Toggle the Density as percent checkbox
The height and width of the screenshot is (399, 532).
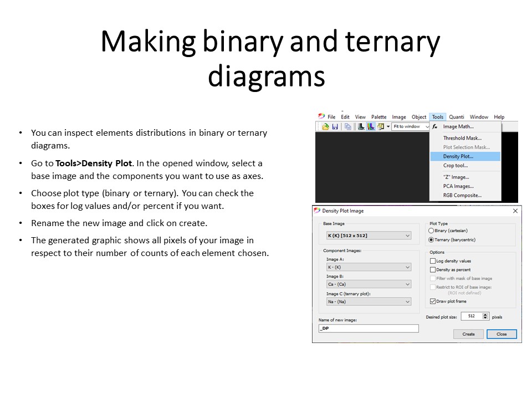(x=433, y=270)
